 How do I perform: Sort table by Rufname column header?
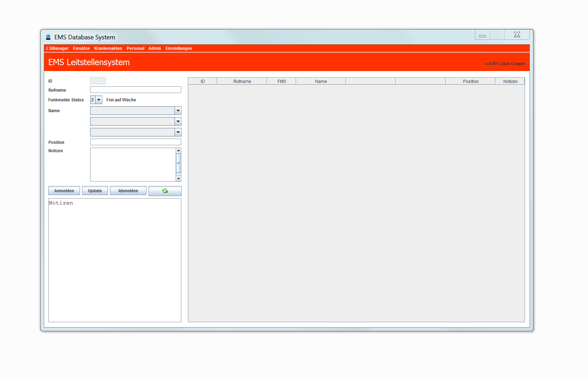click(x=242, y=82)
